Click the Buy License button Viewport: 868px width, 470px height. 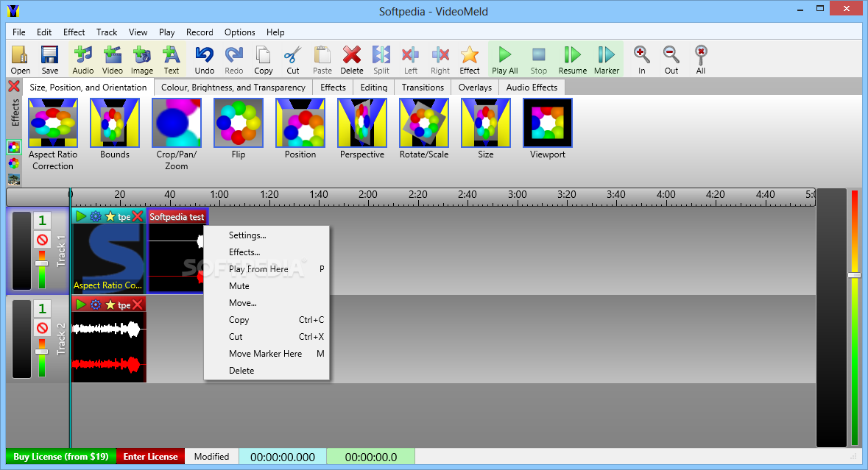(x=61, y=457)
